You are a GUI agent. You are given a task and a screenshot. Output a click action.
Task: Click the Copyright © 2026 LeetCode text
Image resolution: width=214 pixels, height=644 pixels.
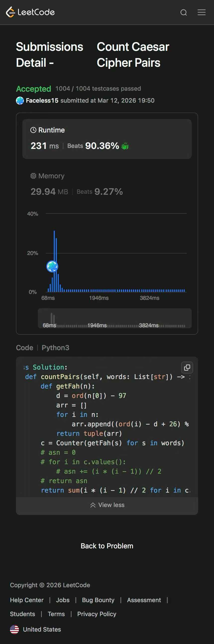[x=50, y=585]
